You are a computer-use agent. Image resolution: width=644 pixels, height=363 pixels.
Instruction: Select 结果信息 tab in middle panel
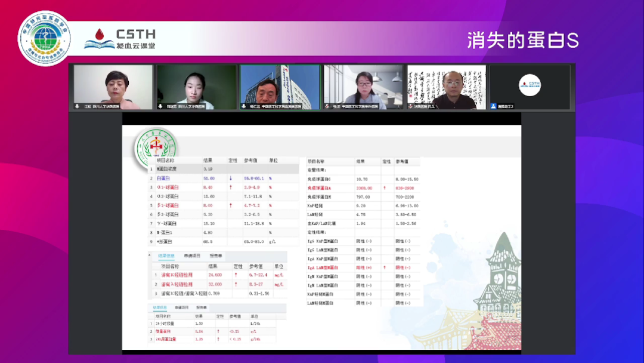[166, 256]
